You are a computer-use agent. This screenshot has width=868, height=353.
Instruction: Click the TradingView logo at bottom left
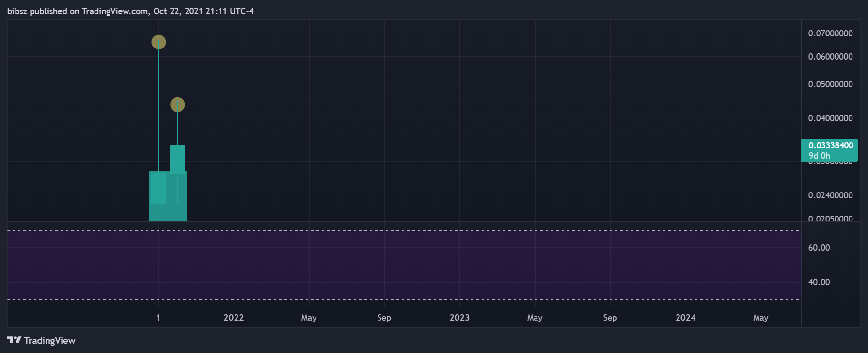coord(41,340)
